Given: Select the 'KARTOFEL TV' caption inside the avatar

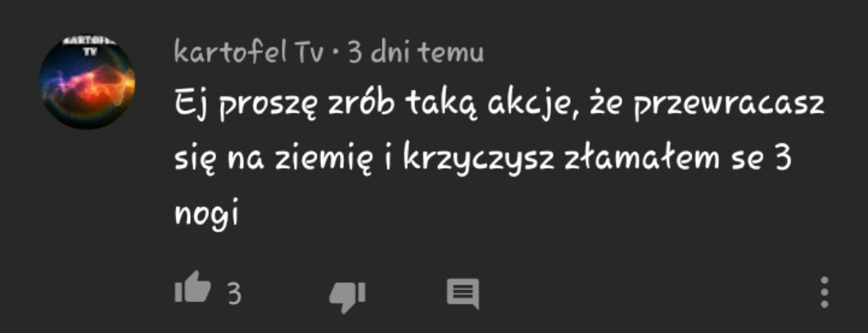Looking at the screenshot, I should click(86, 47).
